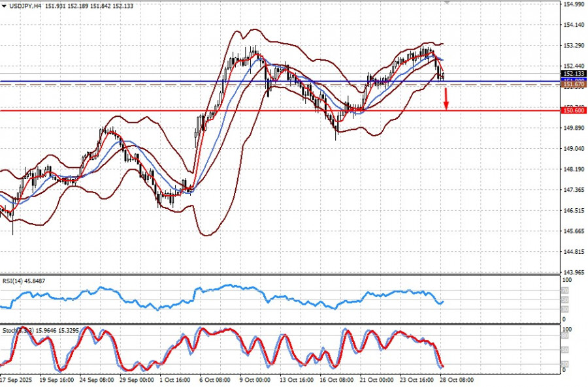This screenshot has height=387, width=588.
Task: Select the red 150.600 price level tag
Action: click(573, 111)
